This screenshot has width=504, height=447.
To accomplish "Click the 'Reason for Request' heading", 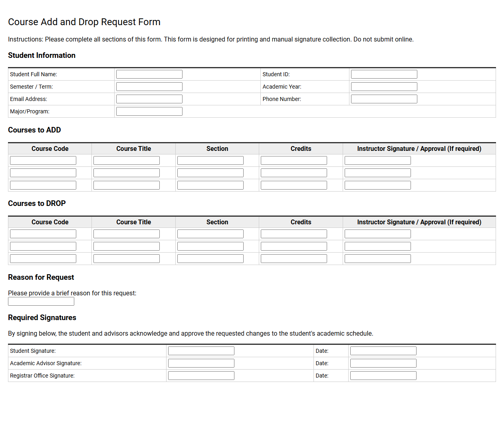I will coord(41,277).
